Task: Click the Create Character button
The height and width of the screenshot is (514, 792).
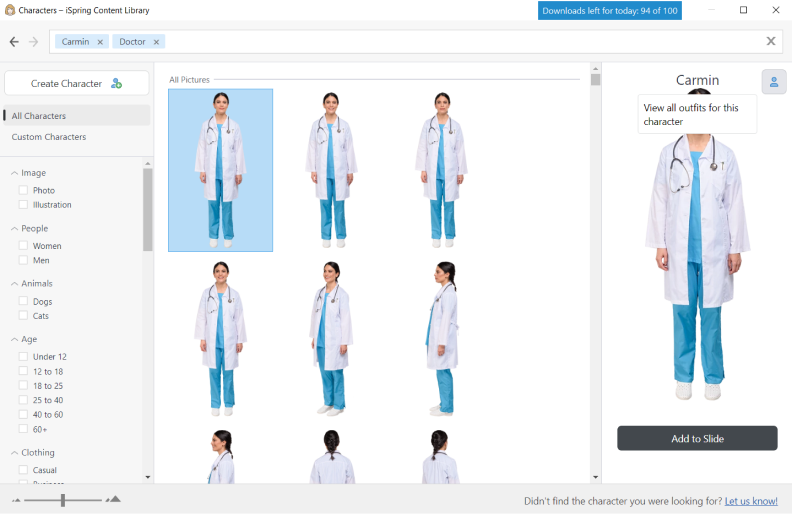Action: pyautogui.click(x=77, y=83)
